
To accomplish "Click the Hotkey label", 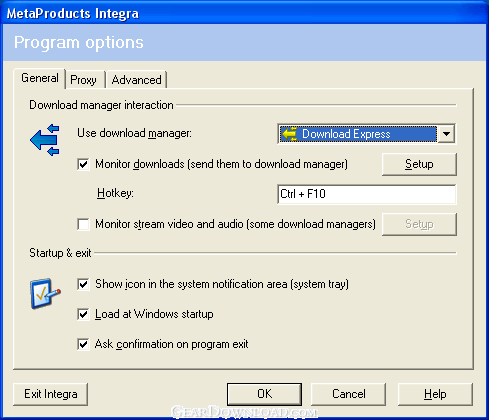I will (115, 193).
